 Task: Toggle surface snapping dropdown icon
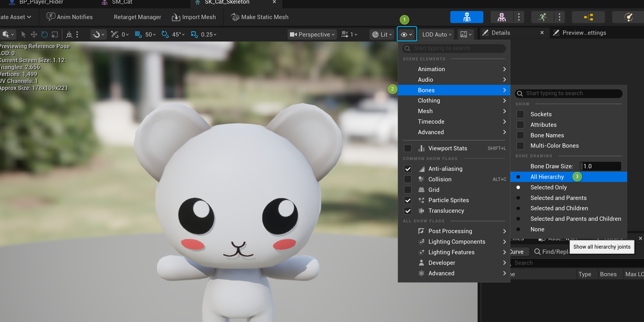[x=98, y=34]
